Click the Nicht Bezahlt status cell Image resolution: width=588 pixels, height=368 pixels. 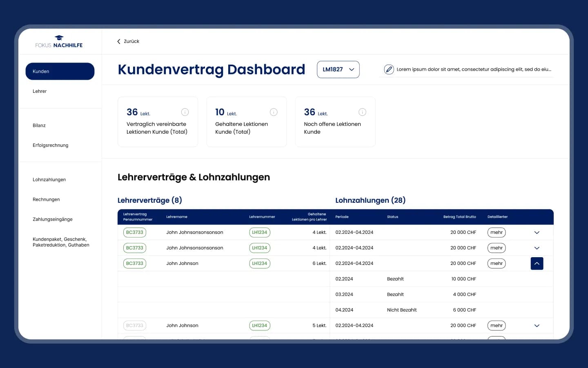402,310
